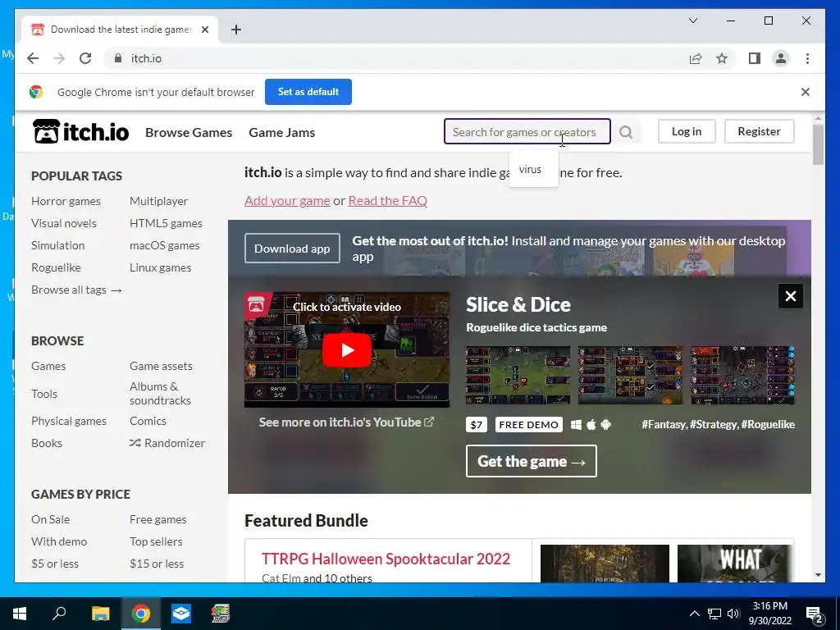The width and height of the screenshot is (840, 630).
Task: Open the Read the FAQ link
Action: (388, 200)
